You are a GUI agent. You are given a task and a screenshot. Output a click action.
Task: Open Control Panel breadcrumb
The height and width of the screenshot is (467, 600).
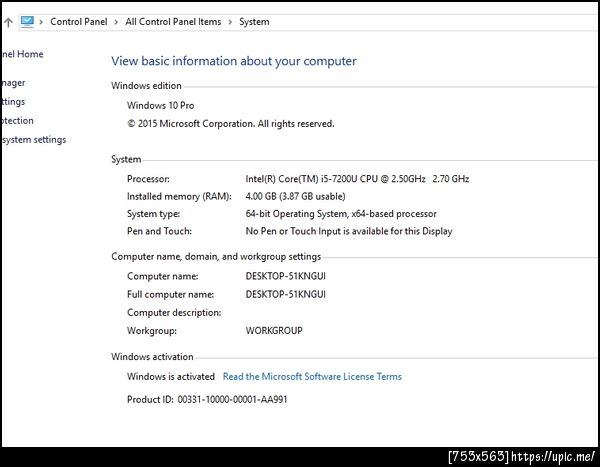(78, 22)
